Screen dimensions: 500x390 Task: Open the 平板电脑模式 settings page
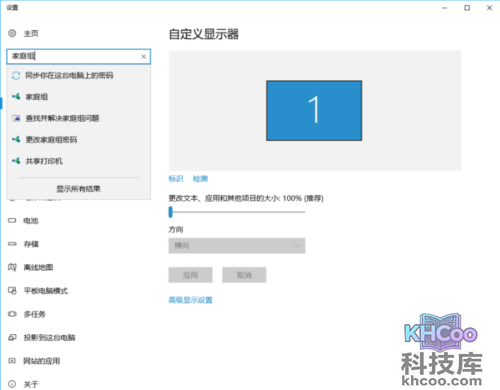(46, 291)
